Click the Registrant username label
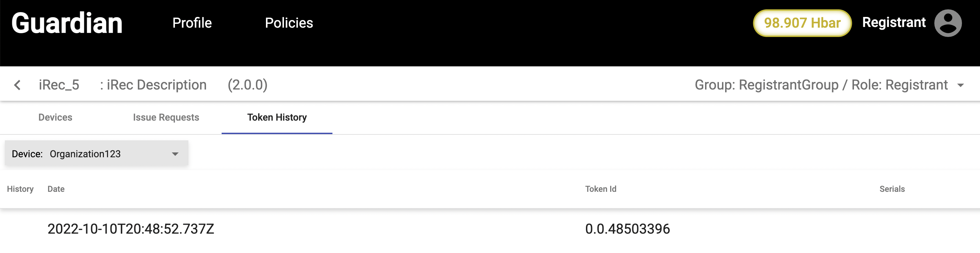This screenshot has height=253, width=980. click(894, 22)
